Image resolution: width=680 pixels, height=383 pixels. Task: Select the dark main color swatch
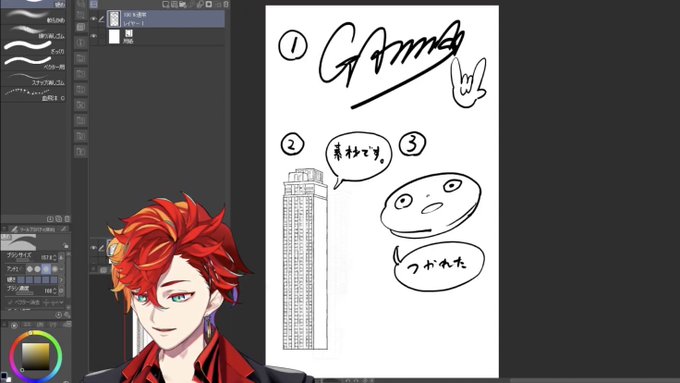[3, 376]
